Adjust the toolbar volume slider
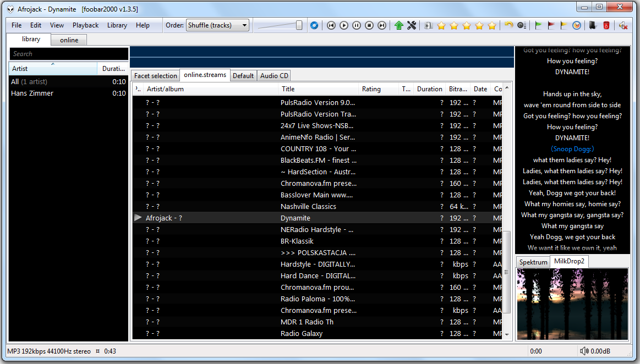640x364 pixels. click(x=280, y=25)
